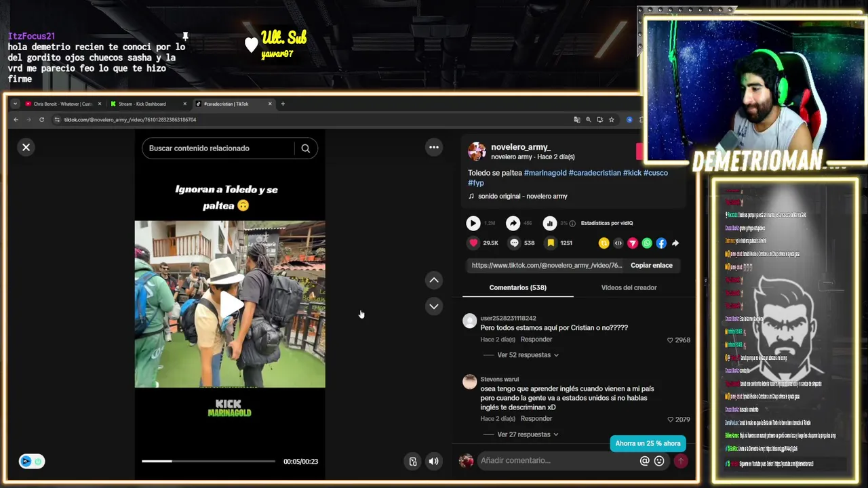Toggle the icon left of the volume control
The width and height of the screenshot is (868, 488).
pyautogui.click(x=412, y=462)
